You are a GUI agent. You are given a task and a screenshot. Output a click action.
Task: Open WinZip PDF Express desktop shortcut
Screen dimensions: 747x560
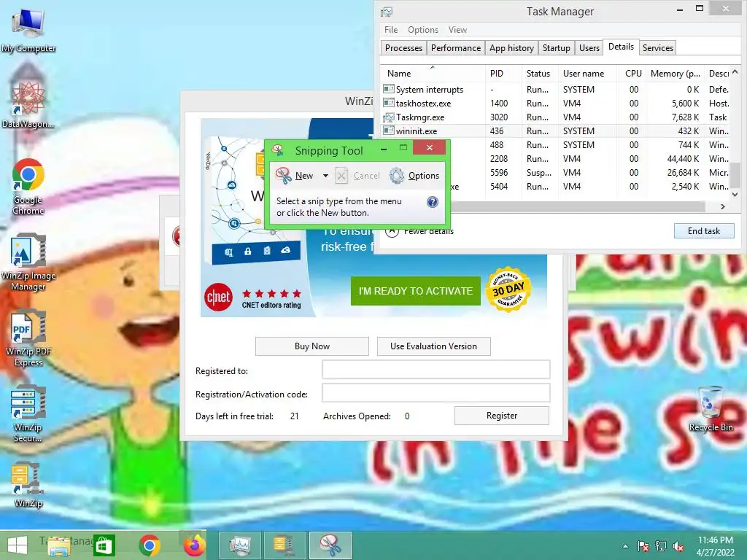[28, 337]
